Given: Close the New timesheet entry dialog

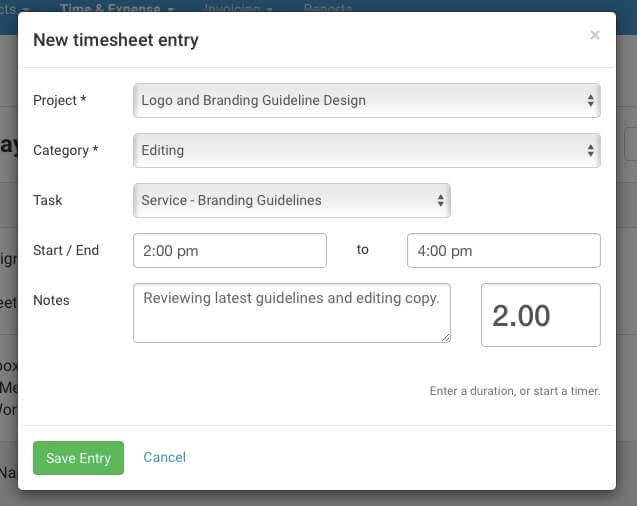Looking at the screenshot, I should [595, 36].
